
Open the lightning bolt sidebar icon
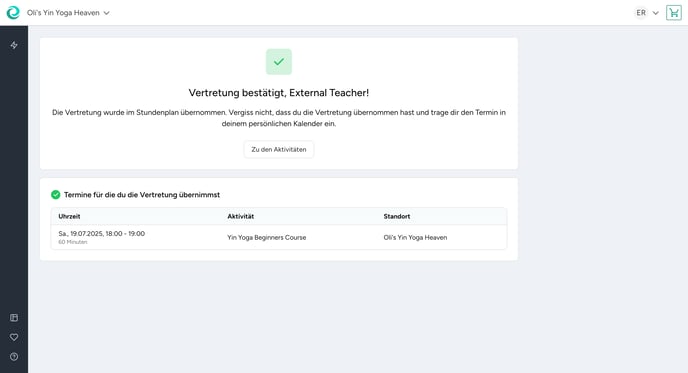coord(14,45)
